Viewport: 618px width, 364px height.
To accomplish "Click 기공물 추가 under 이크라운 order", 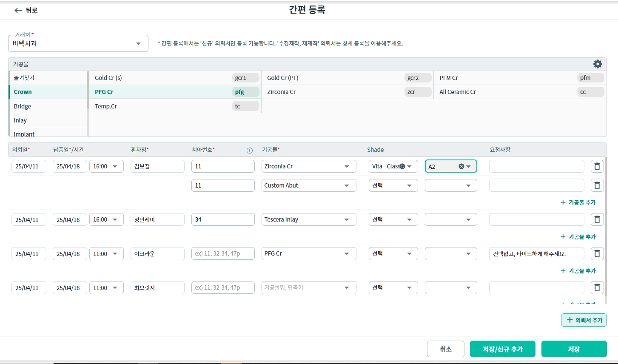I will click(578, 270).
